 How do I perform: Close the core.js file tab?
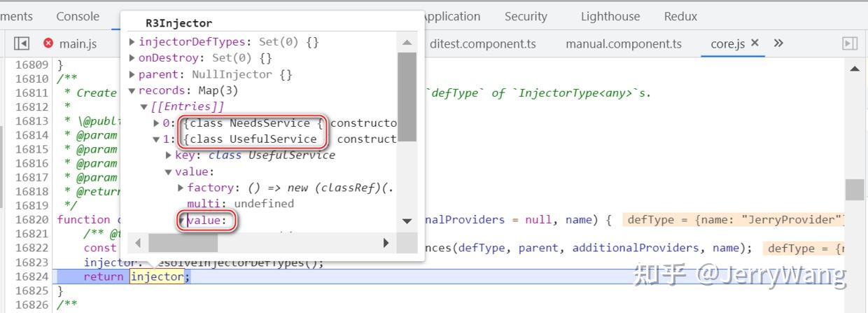(755, 43)
